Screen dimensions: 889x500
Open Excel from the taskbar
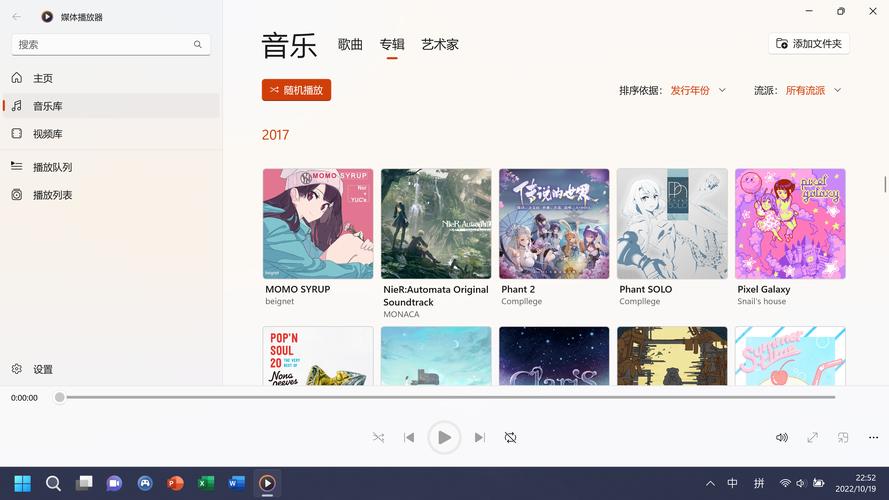coord(206,483)
